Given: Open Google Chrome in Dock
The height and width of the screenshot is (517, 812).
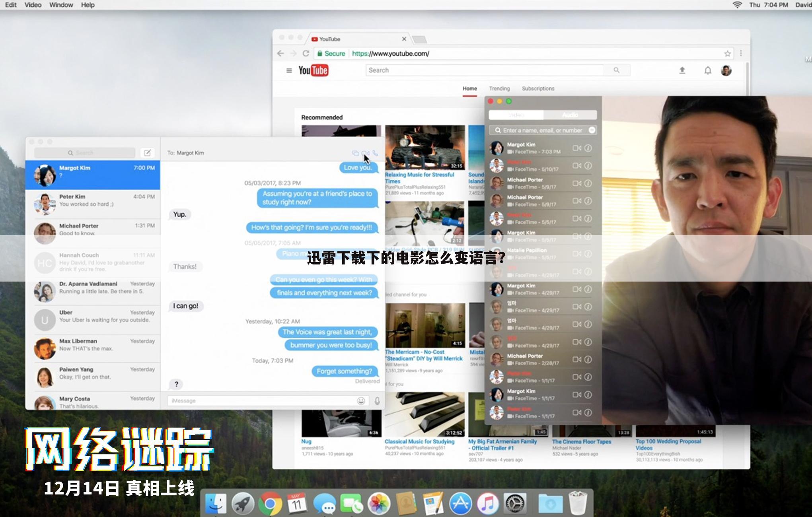Looking at the screenshot, I should coord(270,504).
